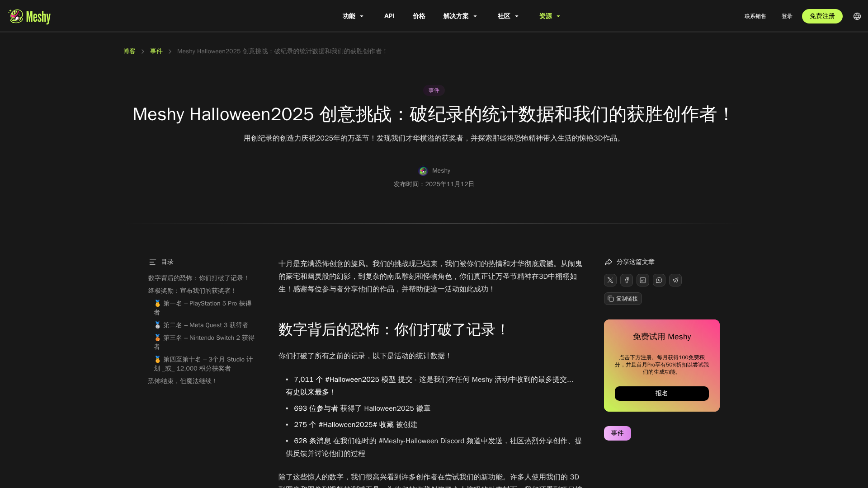The image size is (868, 488).
Task: Click the pink 事件 tag below promo
Action: 617,433
